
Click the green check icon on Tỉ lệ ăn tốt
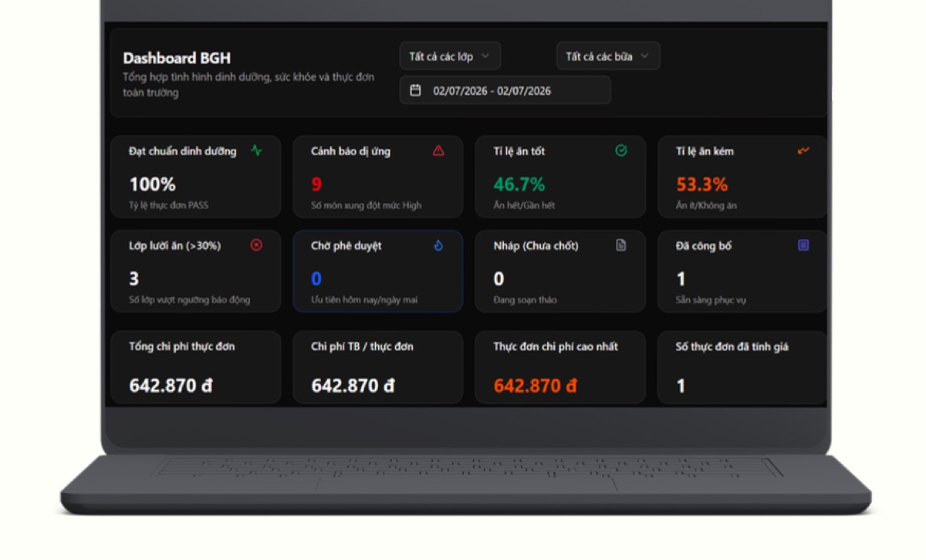pos(621,150)
